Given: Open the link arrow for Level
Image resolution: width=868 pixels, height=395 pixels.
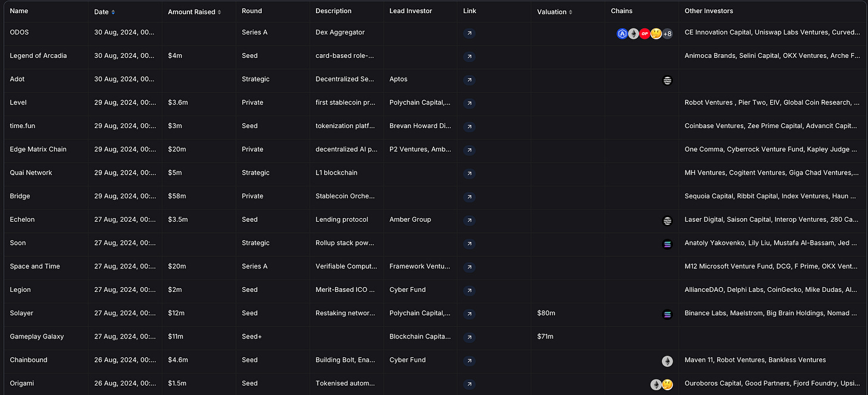Looking at the screenshot, I should tap(469, 104).
